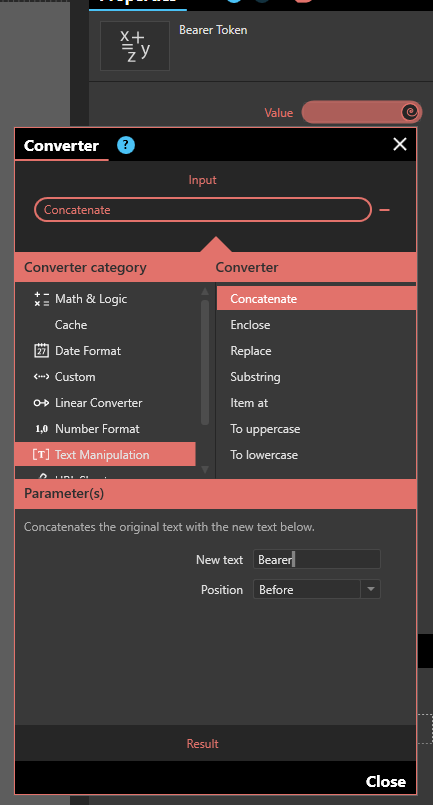Screen dimensions: 433x805
Task: Click the New text input field
Action: coord(316,559)
